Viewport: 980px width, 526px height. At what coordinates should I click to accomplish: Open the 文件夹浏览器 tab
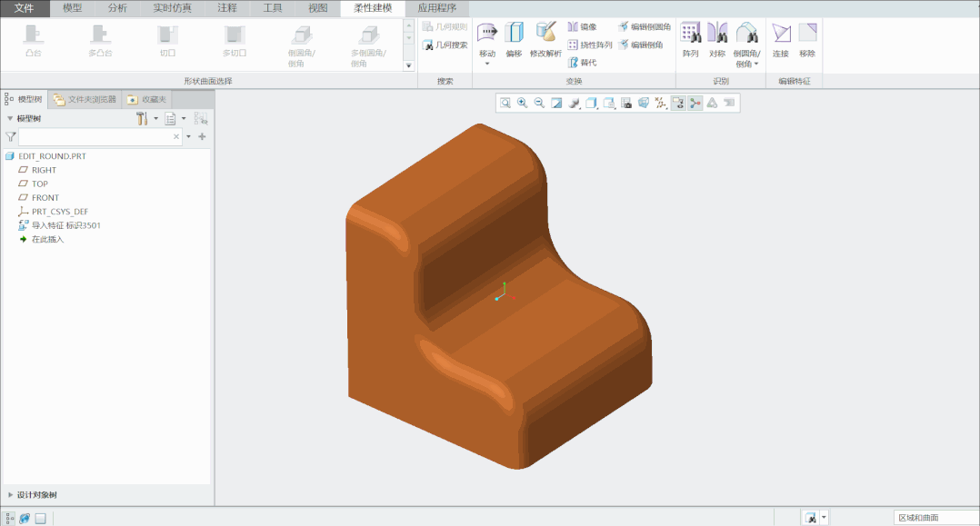[x=85, y=99]
